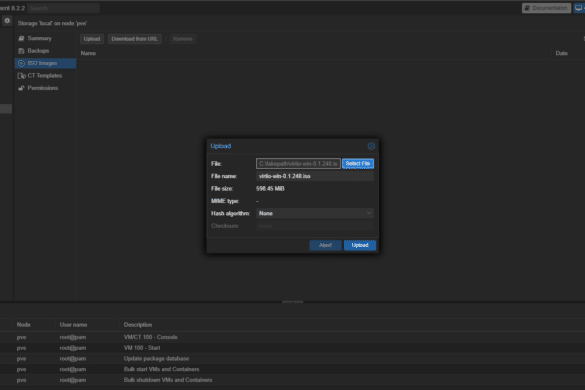585x390 pixels.
Task: Click the top Search field
Action: pos(63,8)
